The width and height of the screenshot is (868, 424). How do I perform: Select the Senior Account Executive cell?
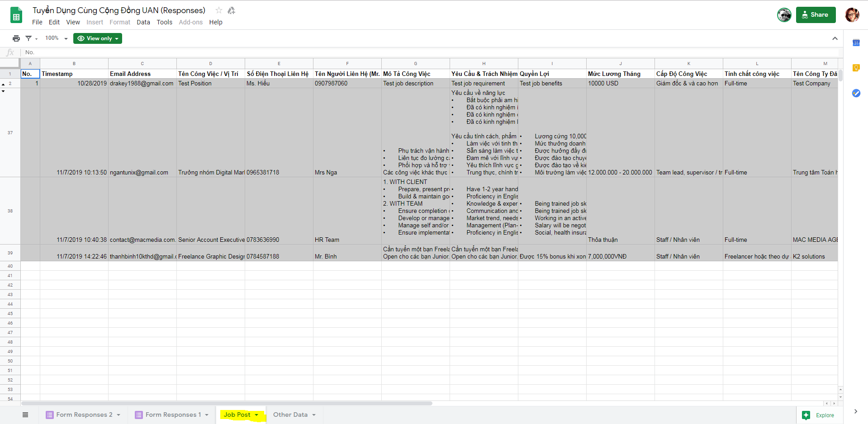coord(211,211)
